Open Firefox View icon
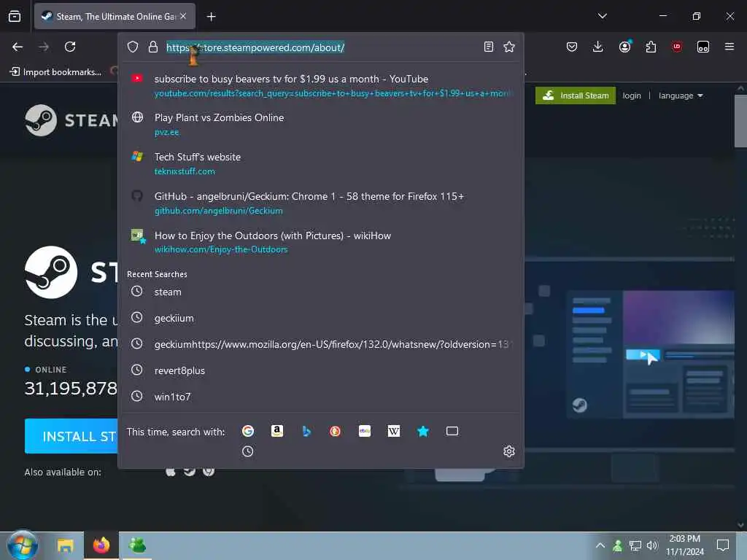Image resolution: width=747 pixels, height=560 pixels. point(15,16)
